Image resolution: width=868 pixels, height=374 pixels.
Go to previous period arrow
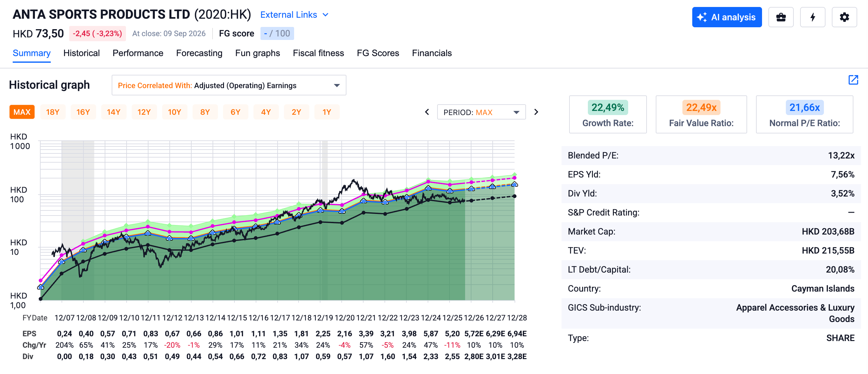(x=427, y=112)
